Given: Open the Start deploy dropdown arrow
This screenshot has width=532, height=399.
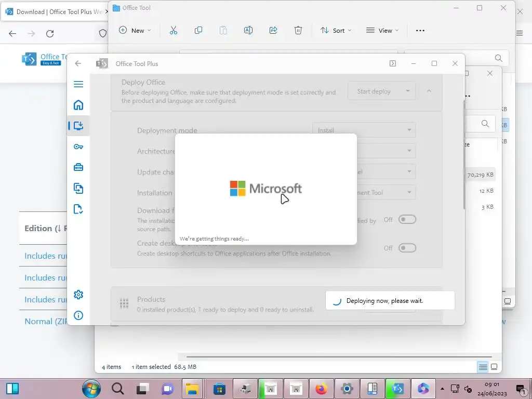Looking at the screenshot, I should coord(408,91).
